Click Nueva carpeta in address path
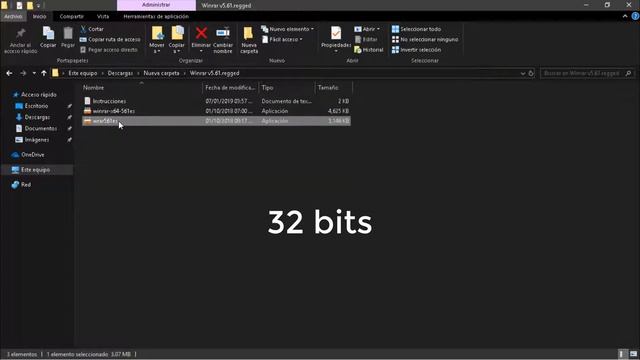The image size is (640, 360). click(161, 73)
